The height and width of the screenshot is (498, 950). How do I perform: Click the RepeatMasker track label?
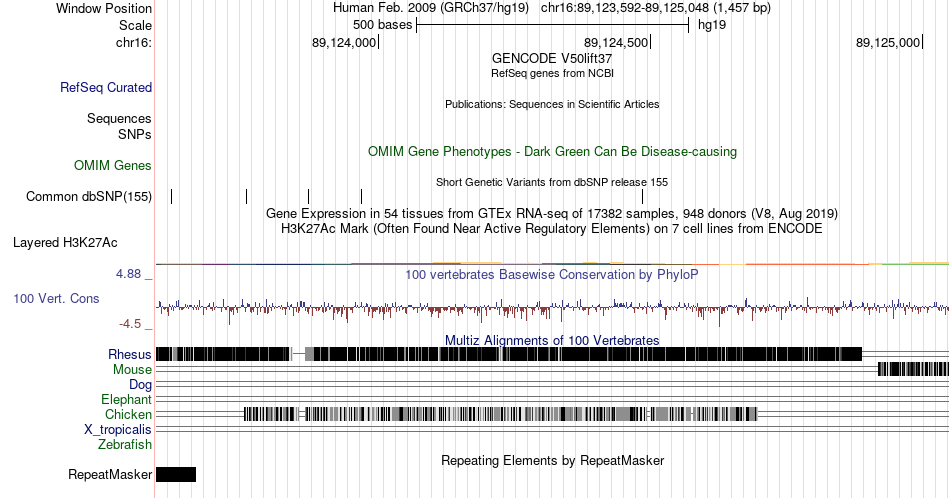(110, 474)
